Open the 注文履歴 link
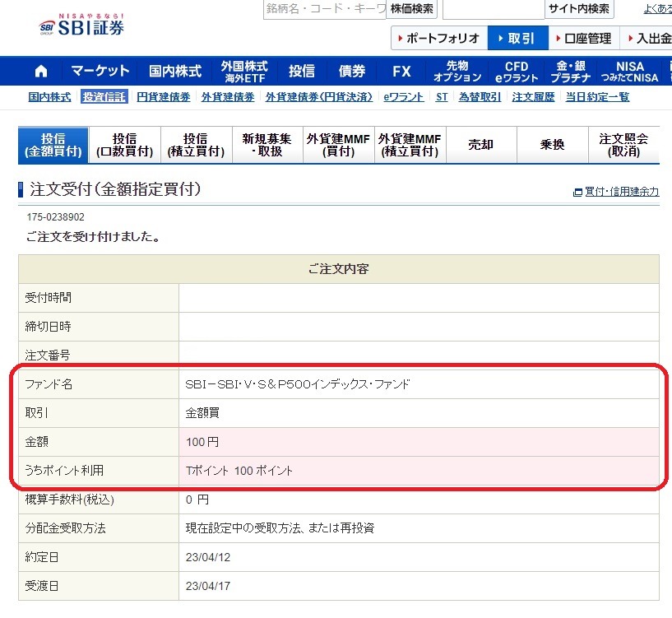Image resolution: width=672 pixels, height=618 pixels. coord(533,97)
